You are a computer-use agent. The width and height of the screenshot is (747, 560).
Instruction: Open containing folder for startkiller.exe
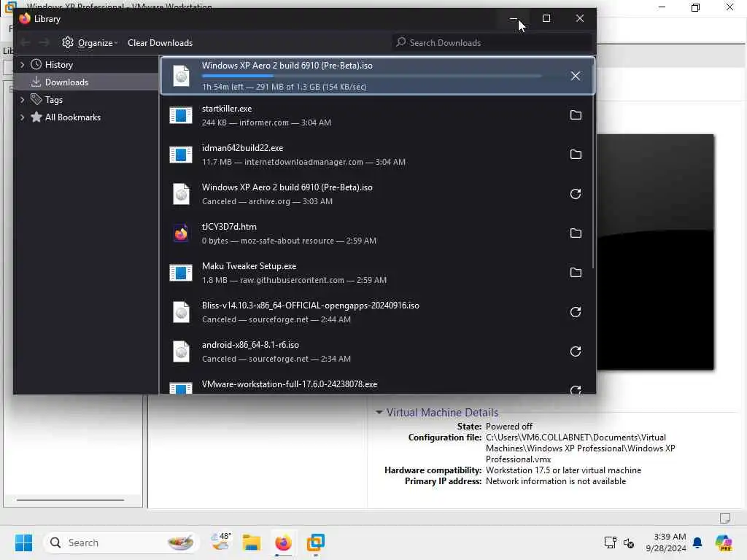tap(576, 115)
